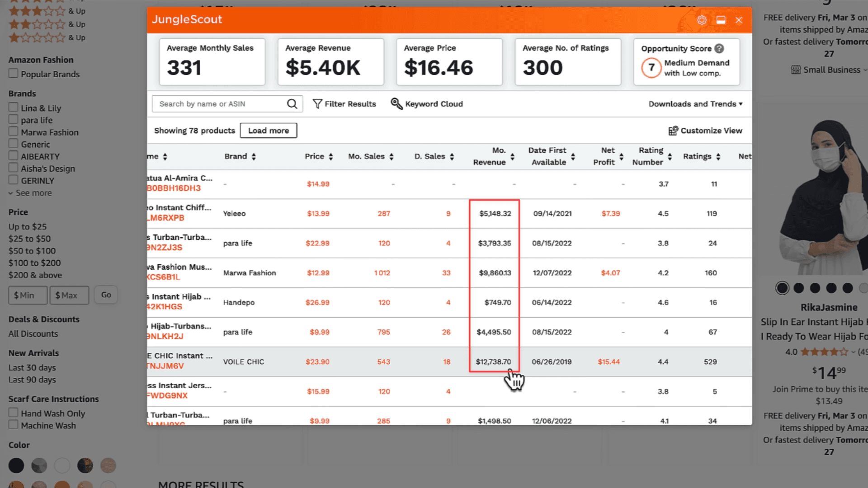Viewport: 868px width, 488px height.
Task: Filter new arrivals Last 90 days
Action: [x=32, y=380]
